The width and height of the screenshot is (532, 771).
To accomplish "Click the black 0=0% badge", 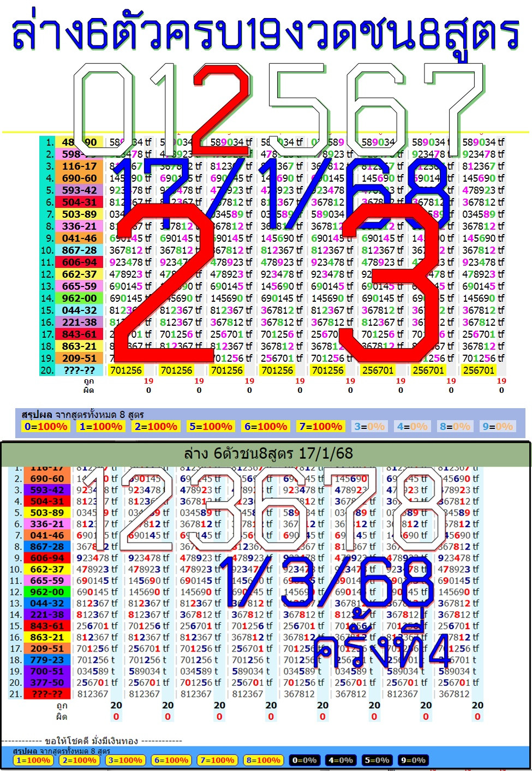I will (x=304, y=760).
